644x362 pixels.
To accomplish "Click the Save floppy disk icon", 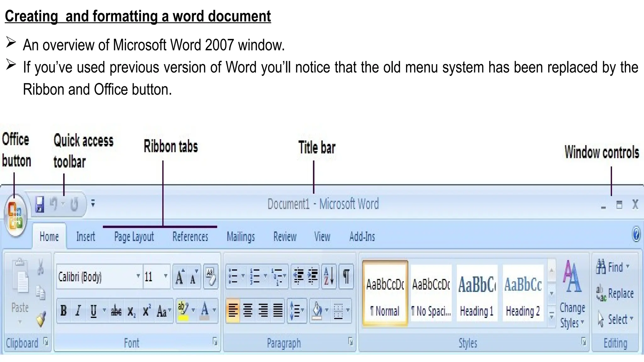I will pyautogui.click(x=40, y=205).
